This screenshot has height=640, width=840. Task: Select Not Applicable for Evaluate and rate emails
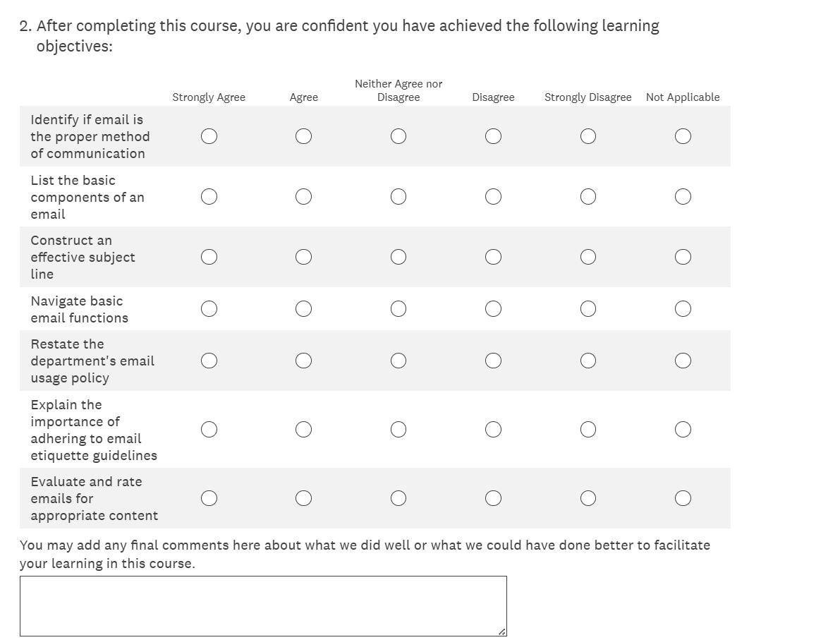pos(683,498)
